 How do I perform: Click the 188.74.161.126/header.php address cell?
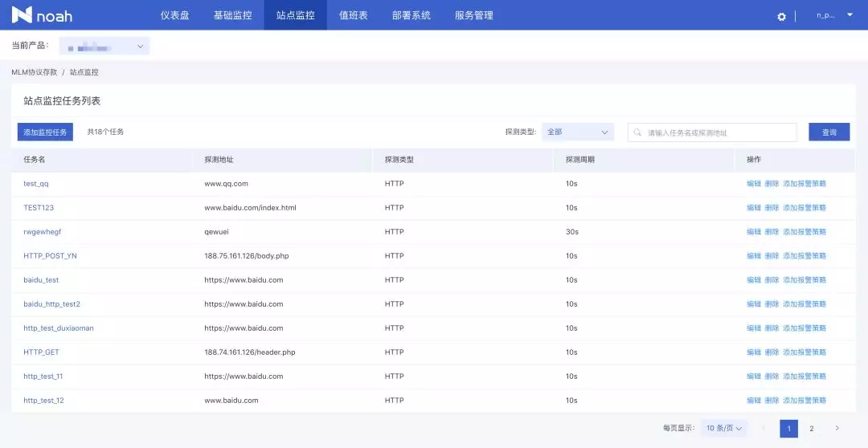tap(250, 352)
